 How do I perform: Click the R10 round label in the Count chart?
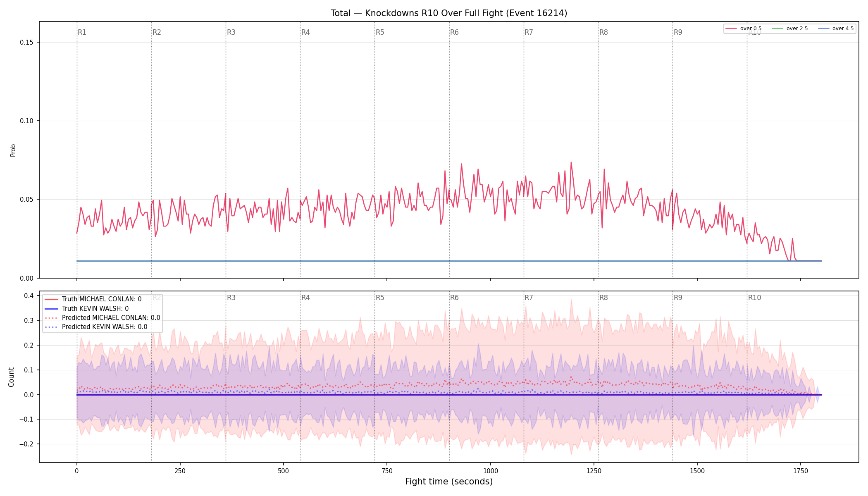[754, 298]
